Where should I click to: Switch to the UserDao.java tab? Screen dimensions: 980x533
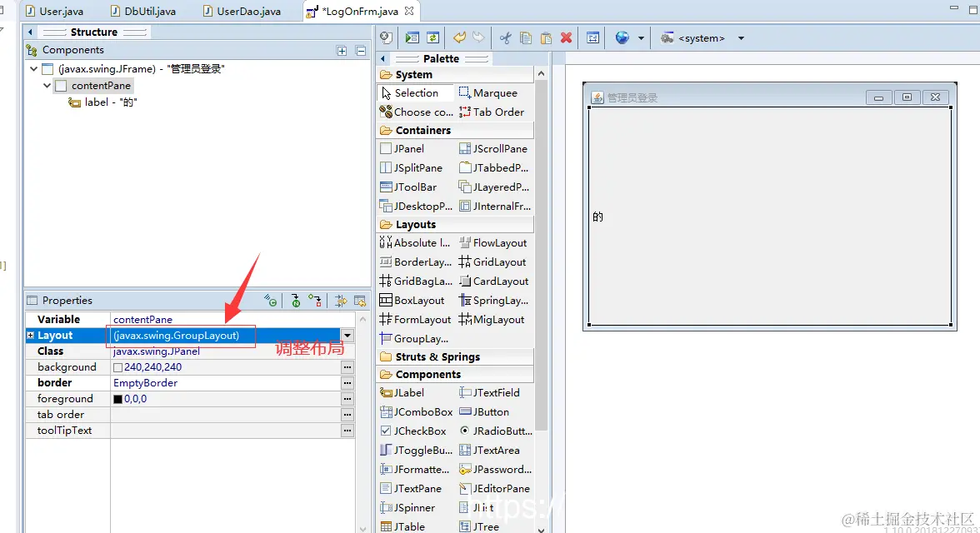[242, 12]
